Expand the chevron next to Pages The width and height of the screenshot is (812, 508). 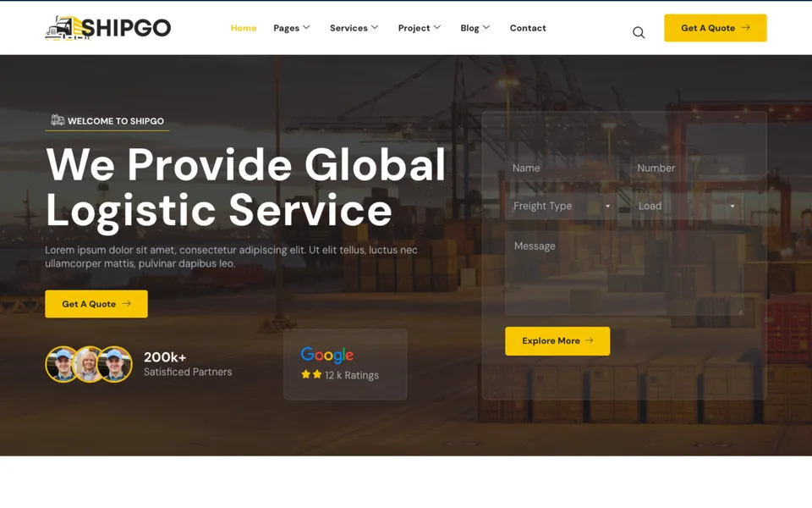[x=306, y=27]
